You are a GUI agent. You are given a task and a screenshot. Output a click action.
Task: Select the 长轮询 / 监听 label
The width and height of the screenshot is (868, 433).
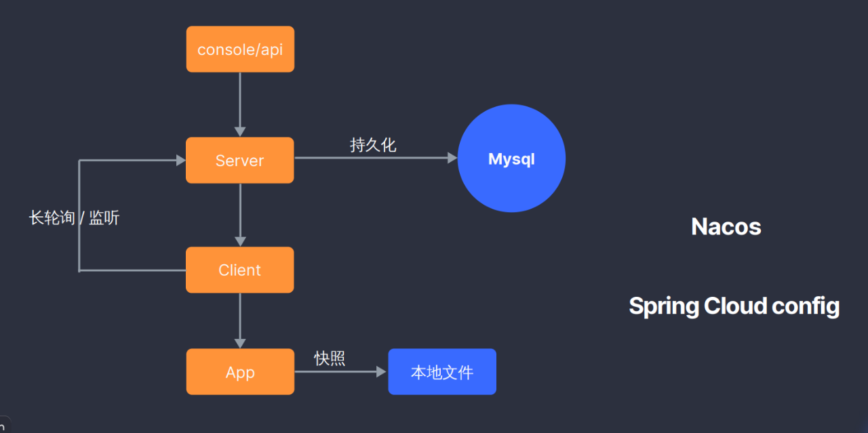74,218
